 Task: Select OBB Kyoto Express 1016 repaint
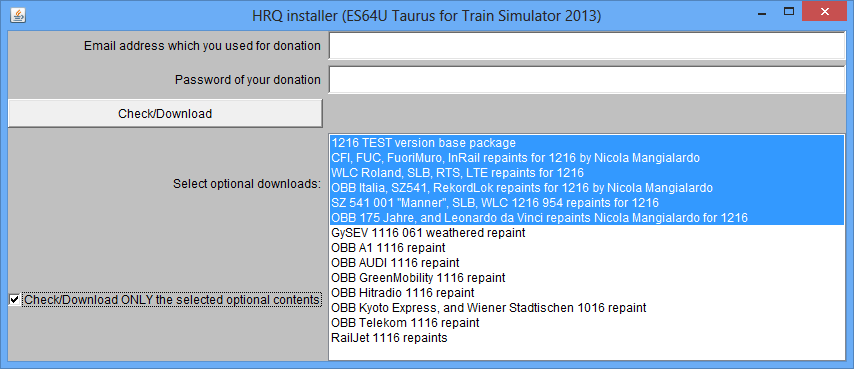click(587, 308)
